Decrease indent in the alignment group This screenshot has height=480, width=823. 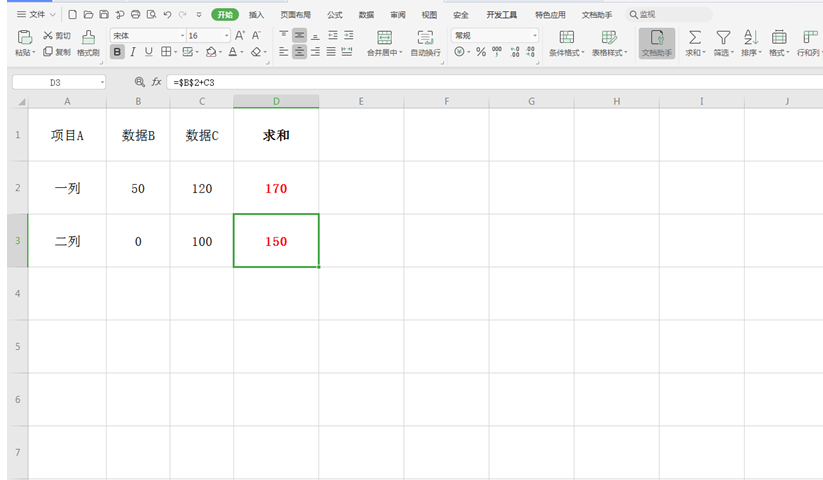tap(333, 35)
